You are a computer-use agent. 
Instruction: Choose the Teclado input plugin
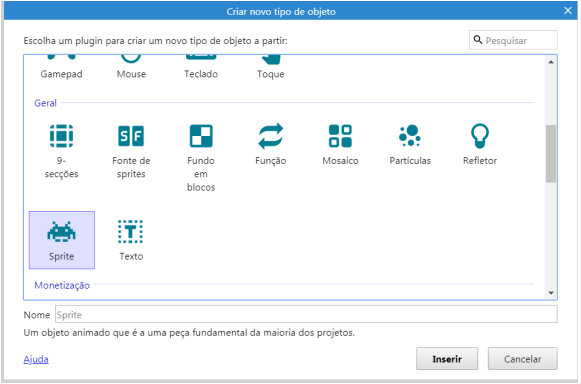pyautogui.click(x=201, y=67)
